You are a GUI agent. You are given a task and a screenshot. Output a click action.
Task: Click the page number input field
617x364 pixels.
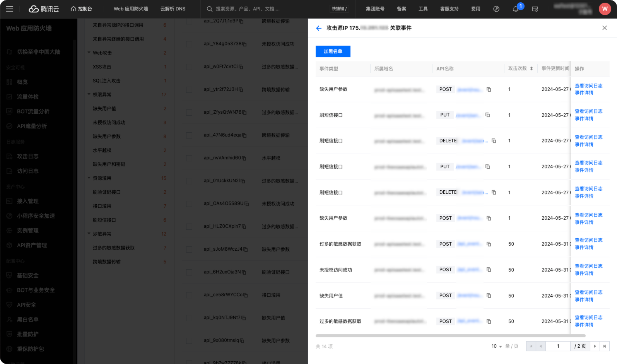pos(558,346)
